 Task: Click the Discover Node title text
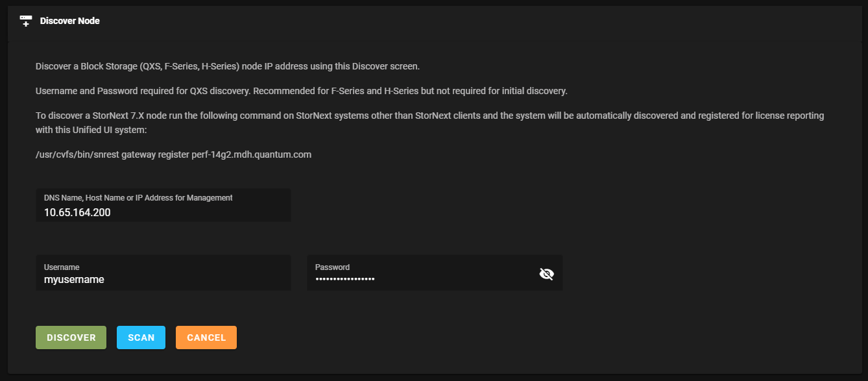(70, 21)
